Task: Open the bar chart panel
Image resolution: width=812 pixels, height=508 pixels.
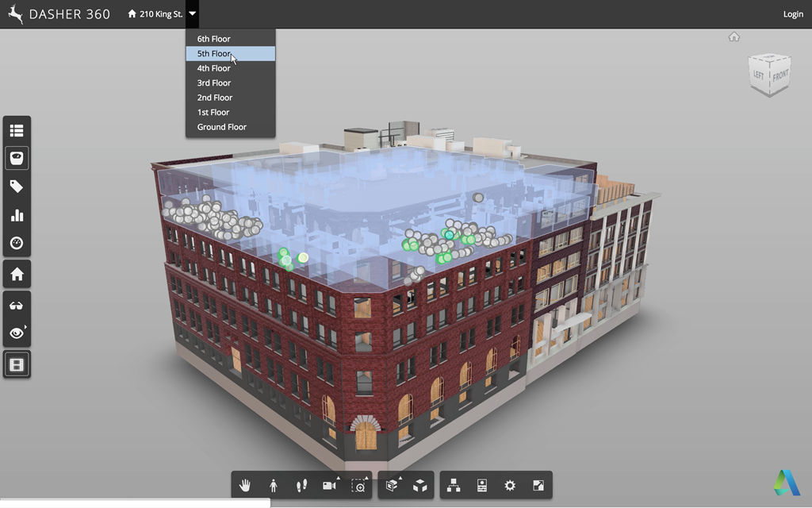Action: [x=17, y=215]
